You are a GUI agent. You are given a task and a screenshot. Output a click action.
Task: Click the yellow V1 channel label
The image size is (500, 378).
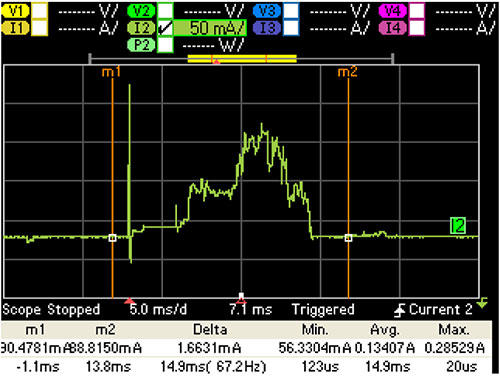coord(16,11)
